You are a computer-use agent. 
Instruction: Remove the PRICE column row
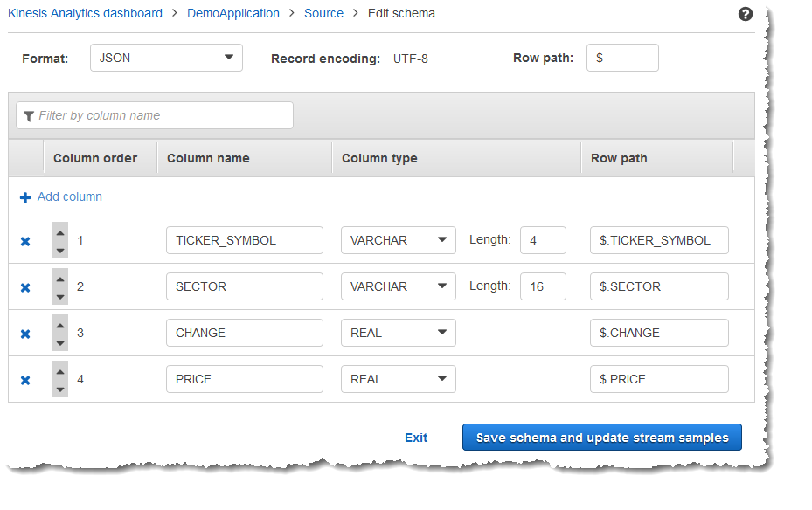coord(24,379)
